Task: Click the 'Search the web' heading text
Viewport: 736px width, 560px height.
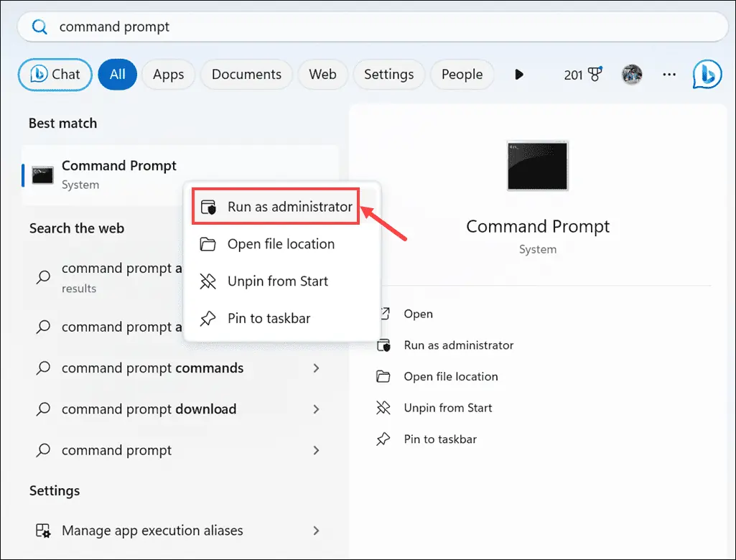Action: 77,228
